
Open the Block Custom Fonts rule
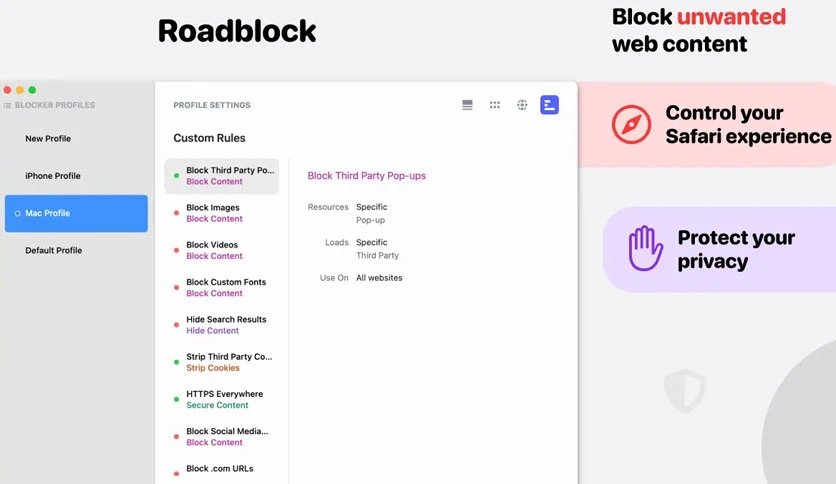(222, 288)
